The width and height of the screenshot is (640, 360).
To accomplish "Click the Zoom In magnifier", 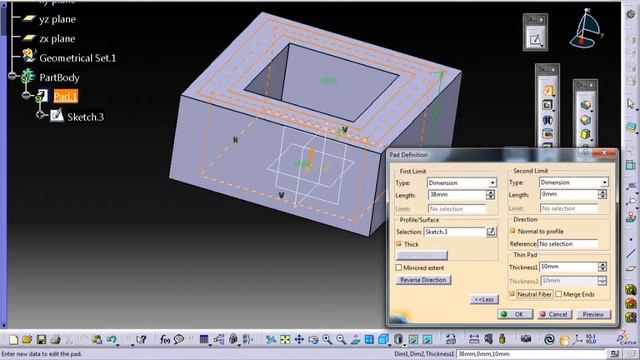I will click(327, 340).
